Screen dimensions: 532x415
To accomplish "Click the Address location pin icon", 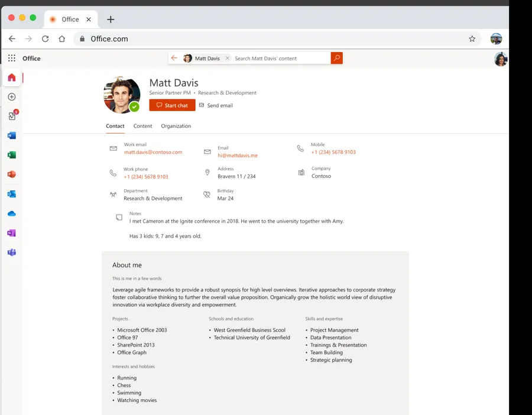I will click(x=207, y=173).
